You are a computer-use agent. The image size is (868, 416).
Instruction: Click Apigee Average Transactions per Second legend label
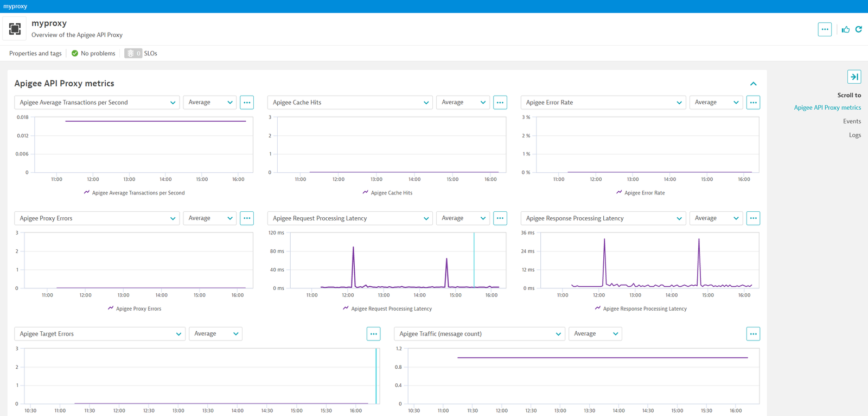pyautogui.click(x=138, y=193)
